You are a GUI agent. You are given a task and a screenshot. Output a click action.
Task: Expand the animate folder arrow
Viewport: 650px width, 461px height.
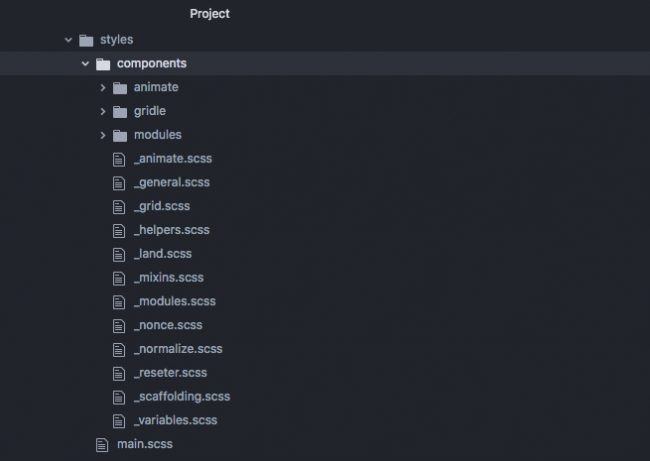(103, 88)
